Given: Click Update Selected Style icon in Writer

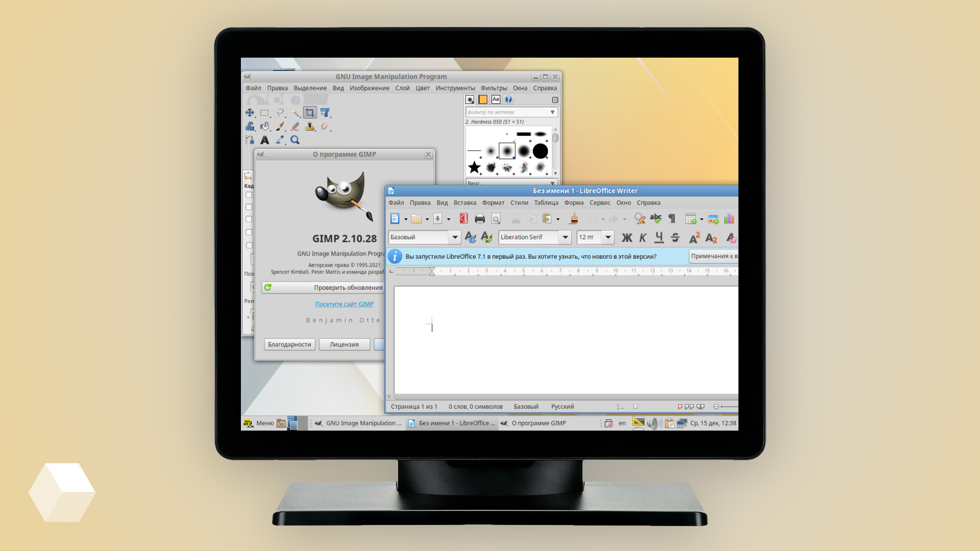Looking at the screenshot, I should pos(471,237).
